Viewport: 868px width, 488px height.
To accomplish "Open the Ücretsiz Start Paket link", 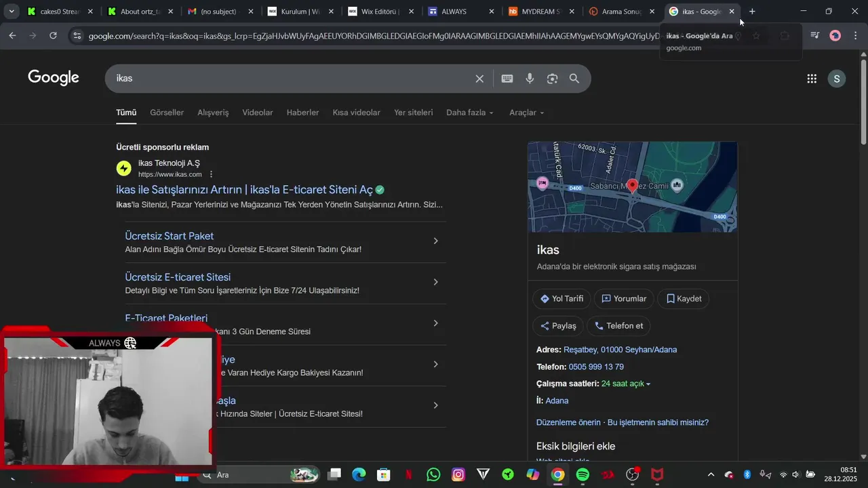I will (170, 236).
